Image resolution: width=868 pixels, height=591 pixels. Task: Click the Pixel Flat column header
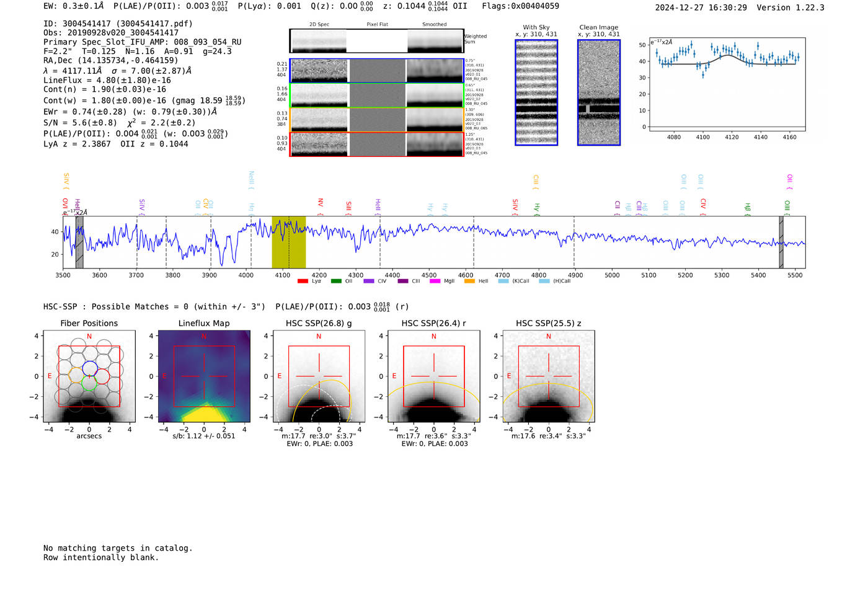coord(377,25)
